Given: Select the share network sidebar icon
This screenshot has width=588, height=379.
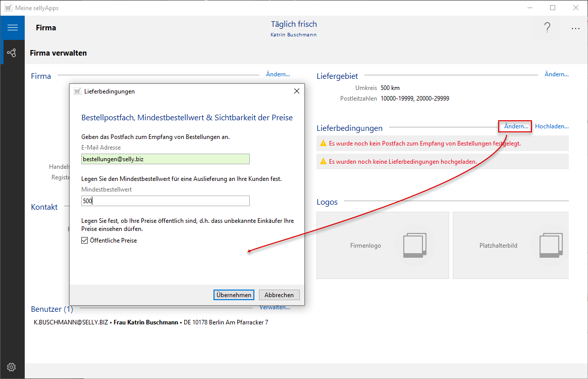Looking at the screenshot, I should pos(12,53).
